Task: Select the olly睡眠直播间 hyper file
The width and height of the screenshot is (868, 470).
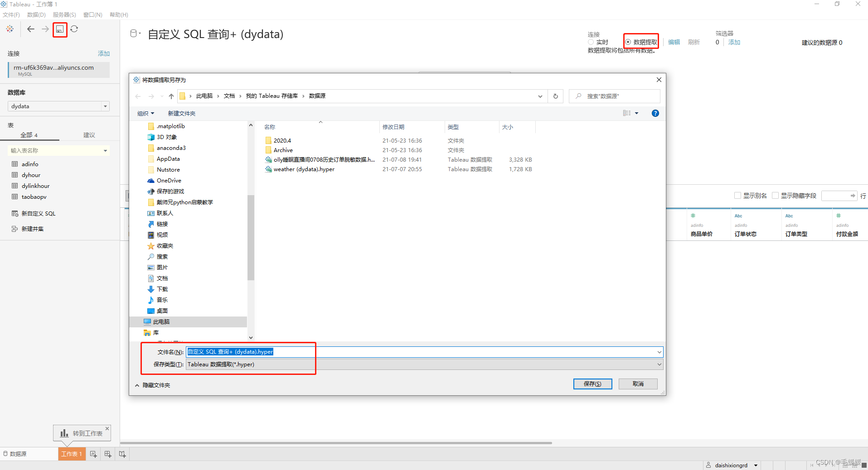Action: tap(324, 160)
